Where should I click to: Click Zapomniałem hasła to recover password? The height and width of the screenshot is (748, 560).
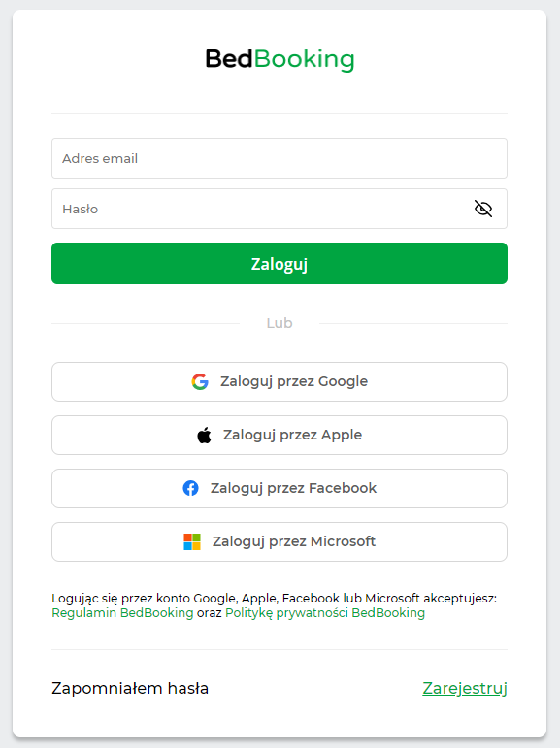[x=130, y=689]
